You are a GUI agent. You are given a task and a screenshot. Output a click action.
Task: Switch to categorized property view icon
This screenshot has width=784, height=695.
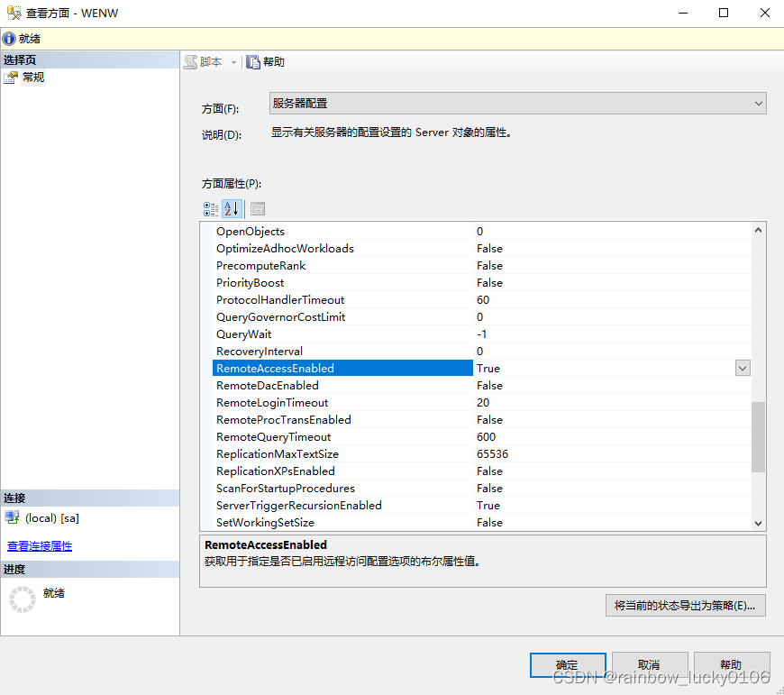tap(211, 209)
